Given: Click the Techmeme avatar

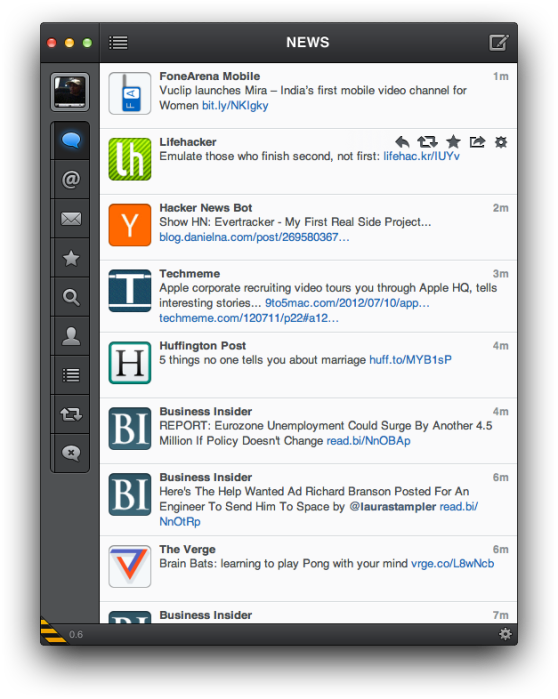Looking at the screenshot, I should (x=130, y=291).
